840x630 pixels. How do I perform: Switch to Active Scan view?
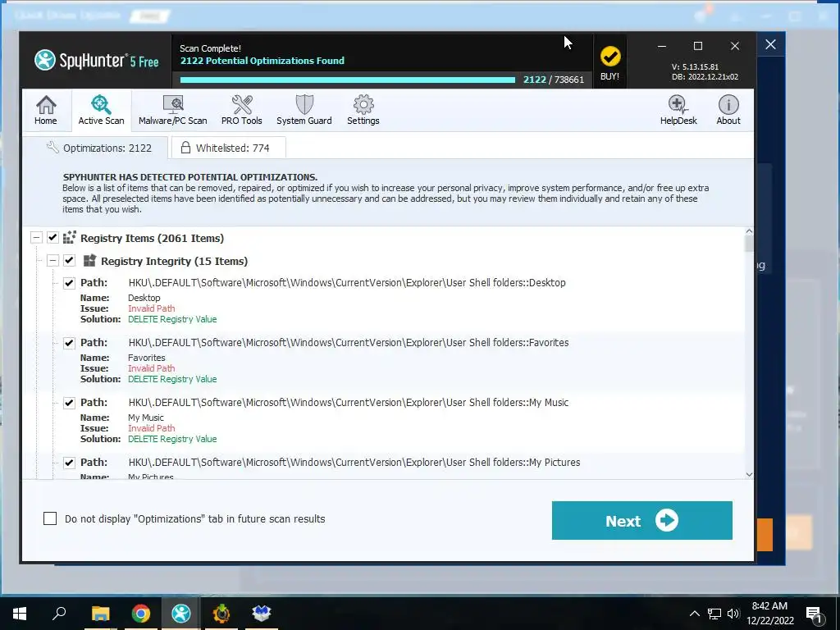101,111
